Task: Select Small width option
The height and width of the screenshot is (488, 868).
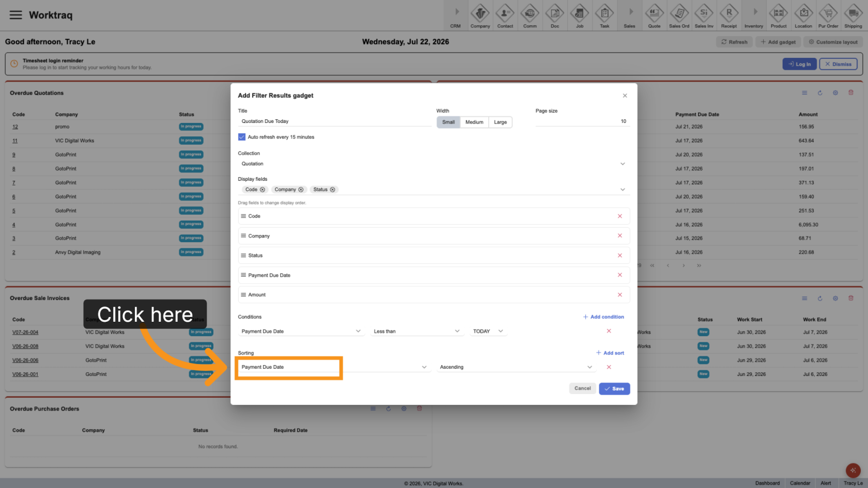Action: pyautogui.click(x=448, y=122)
